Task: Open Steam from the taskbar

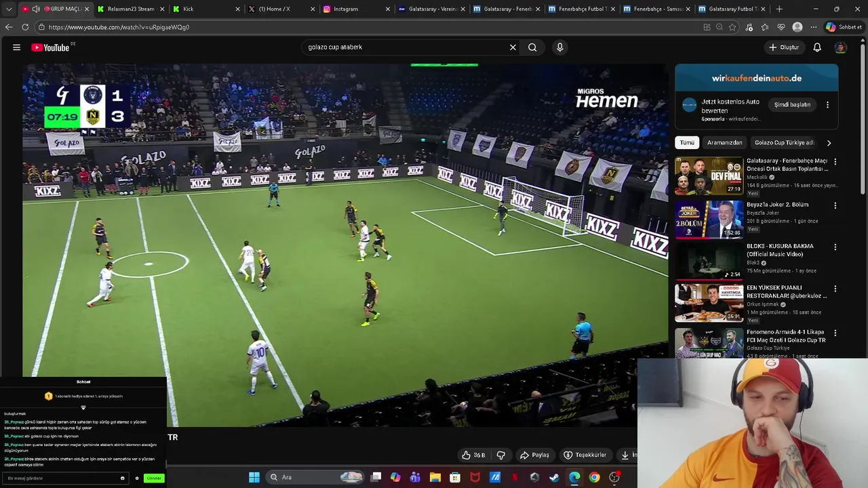Action: pyautogui.click(x=554, y=477)
